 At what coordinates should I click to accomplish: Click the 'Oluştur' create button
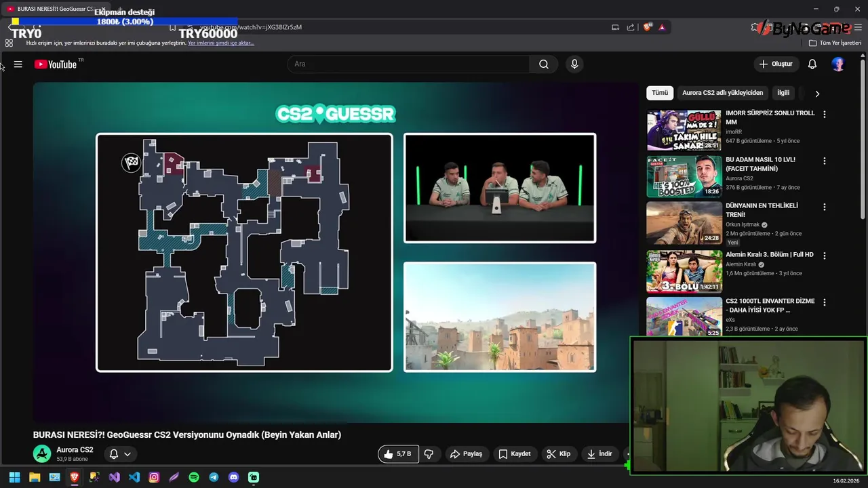[x=776, y=64]
